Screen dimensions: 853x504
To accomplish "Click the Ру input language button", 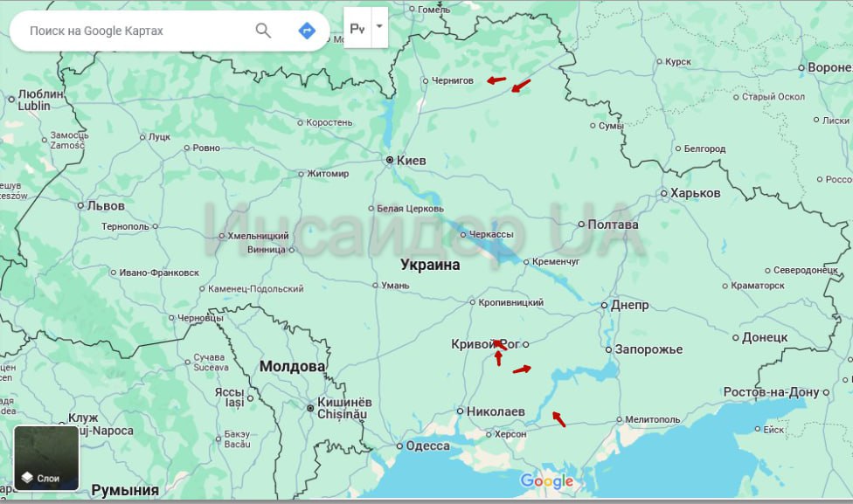I will [357, 28].
